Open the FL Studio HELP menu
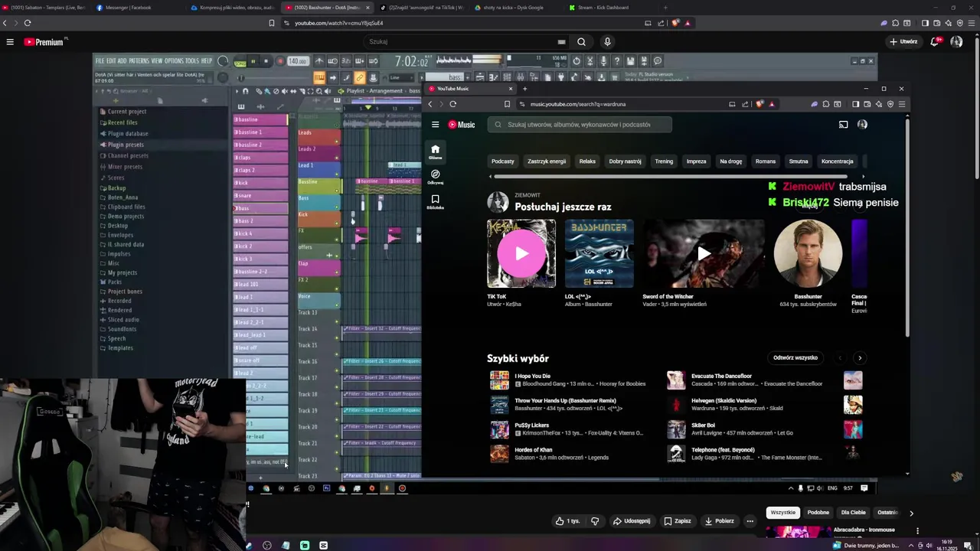The width and height of the screenshot is (980, 551). pyautogui.click(x=207, y=60)
